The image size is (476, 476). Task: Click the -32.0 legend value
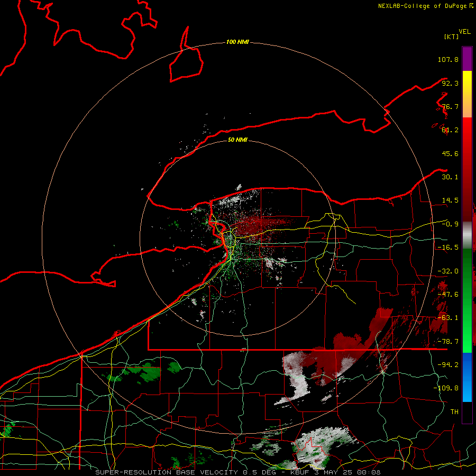point(448,271)
